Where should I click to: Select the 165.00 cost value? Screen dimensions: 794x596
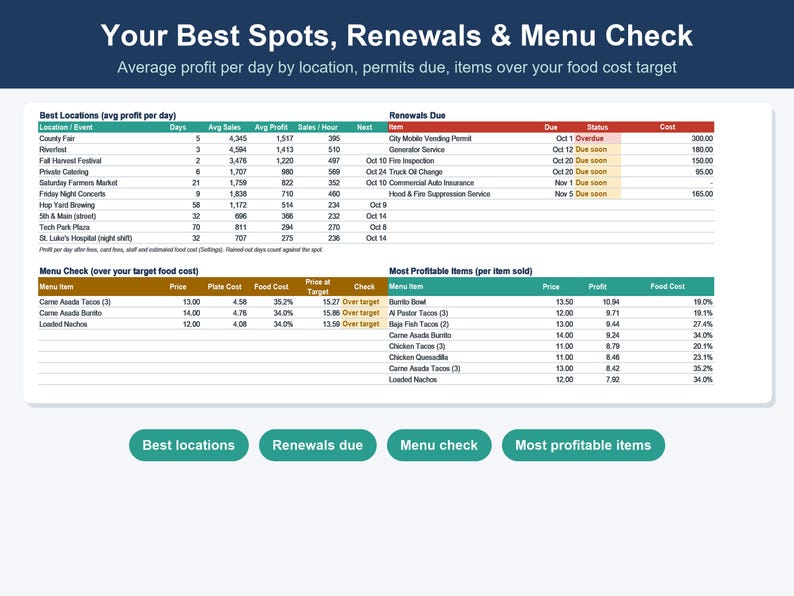coord(702,194)
